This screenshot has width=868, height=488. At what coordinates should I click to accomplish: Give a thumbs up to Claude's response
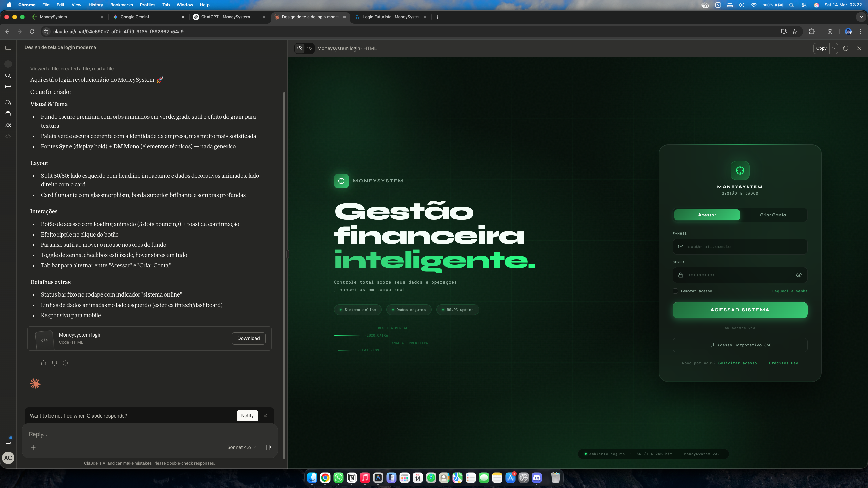pyautogui.click(x=43, y=363)
